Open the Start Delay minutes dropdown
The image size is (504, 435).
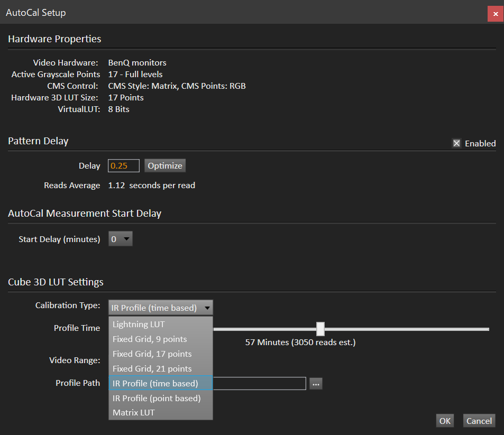point(121,239)
